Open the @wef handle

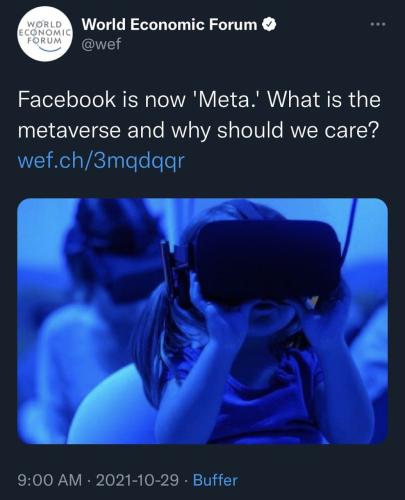[x=102, y=44]
